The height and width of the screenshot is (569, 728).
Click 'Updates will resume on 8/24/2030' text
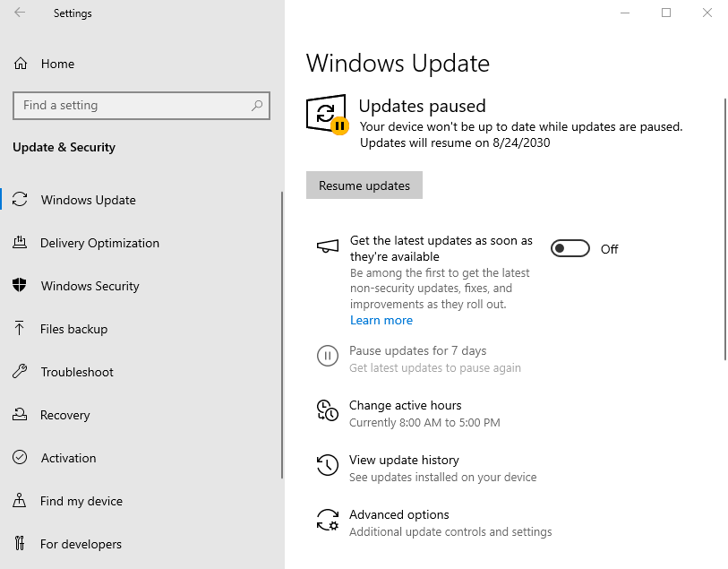[x=455, y=142]
